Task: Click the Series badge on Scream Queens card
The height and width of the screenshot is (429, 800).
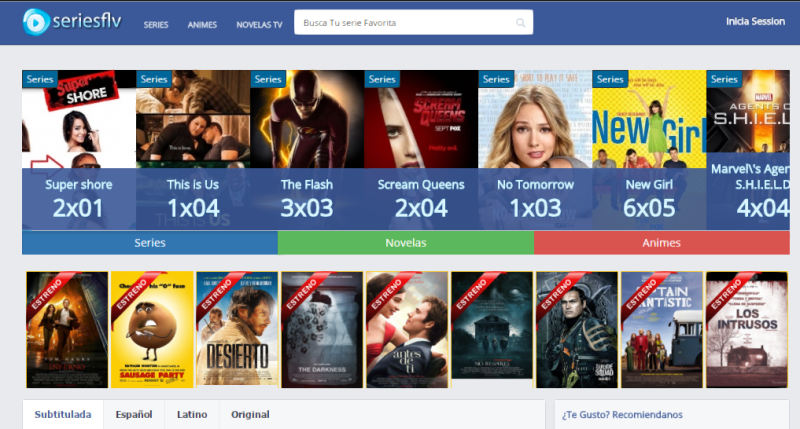Action: [x=382, y=79]
